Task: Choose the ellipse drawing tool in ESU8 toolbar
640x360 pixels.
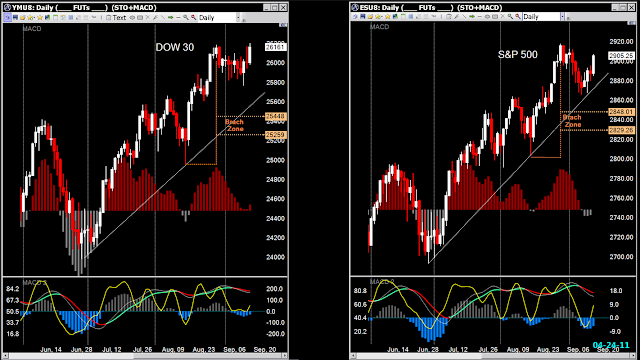Action: point(487,17)
